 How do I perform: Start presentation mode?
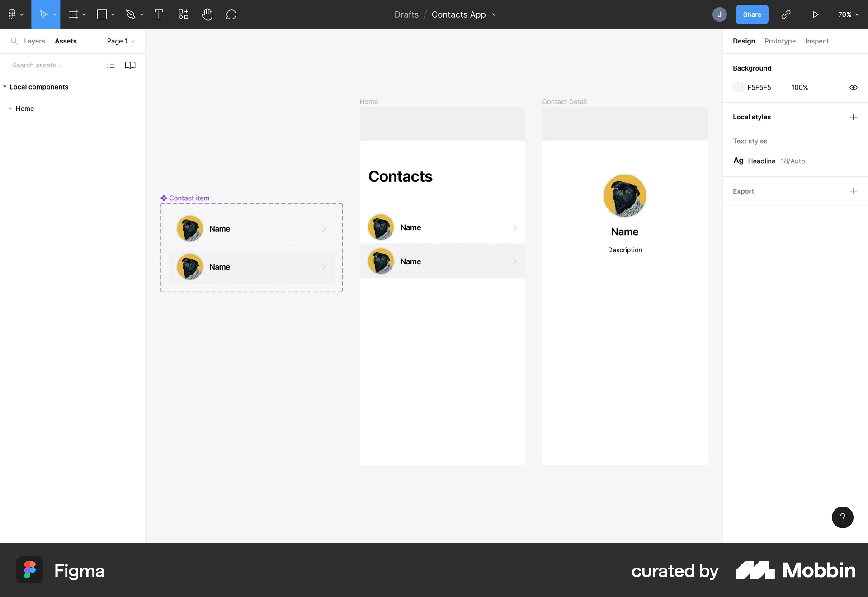[x=815, y=14]
